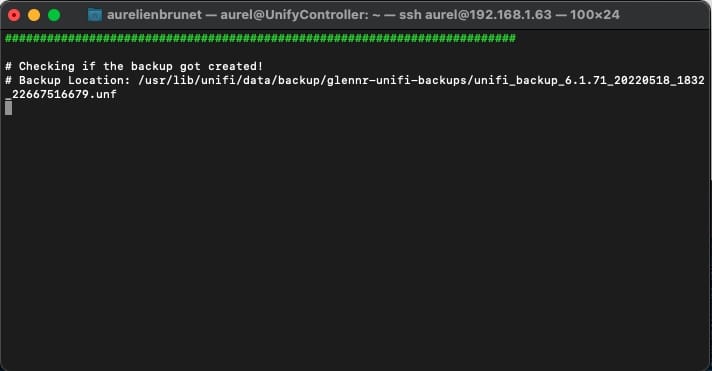Click the 100×24 size text in title

595,15
